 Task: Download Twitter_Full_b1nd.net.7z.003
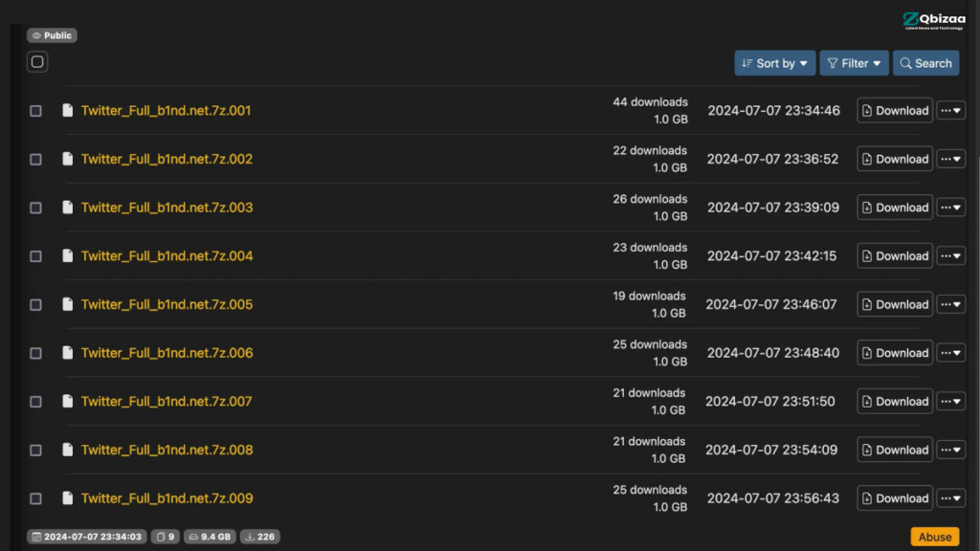pos(895,208)
